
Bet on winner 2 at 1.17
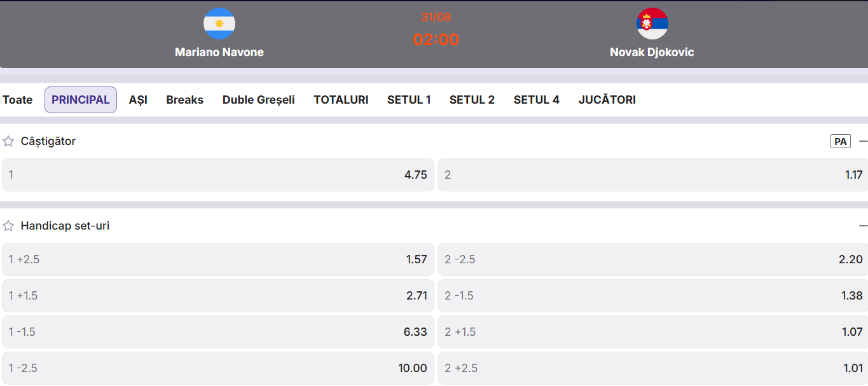(653, 175)
